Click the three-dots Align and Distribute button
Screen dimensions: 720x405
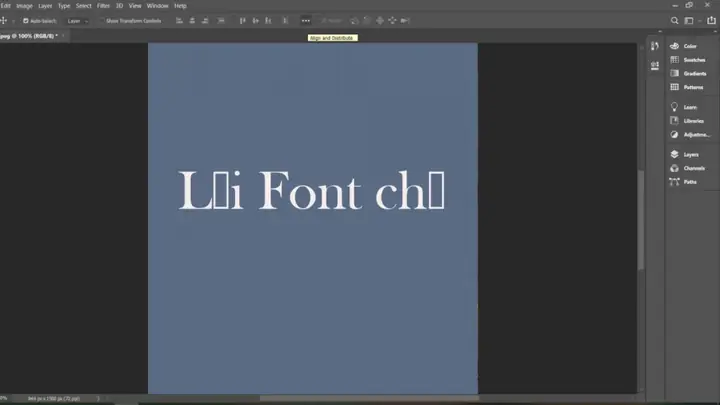pos(305,21)
